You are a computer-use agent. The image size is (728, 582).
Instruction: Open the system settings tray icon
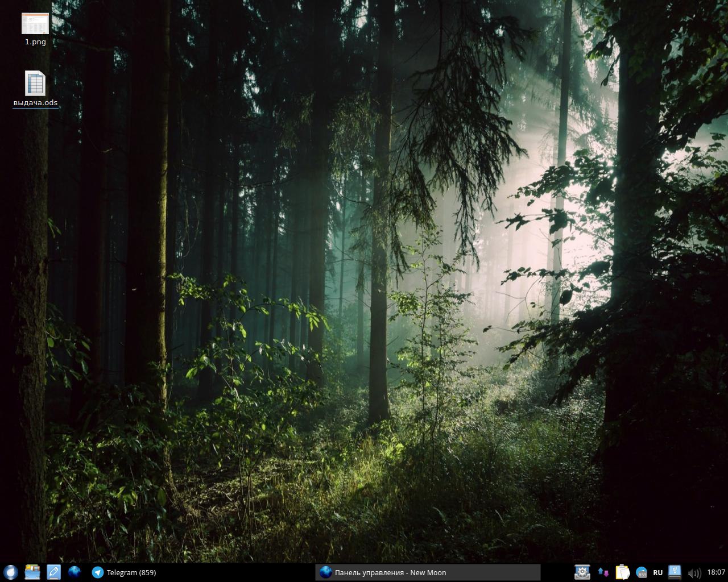point(582,572)
